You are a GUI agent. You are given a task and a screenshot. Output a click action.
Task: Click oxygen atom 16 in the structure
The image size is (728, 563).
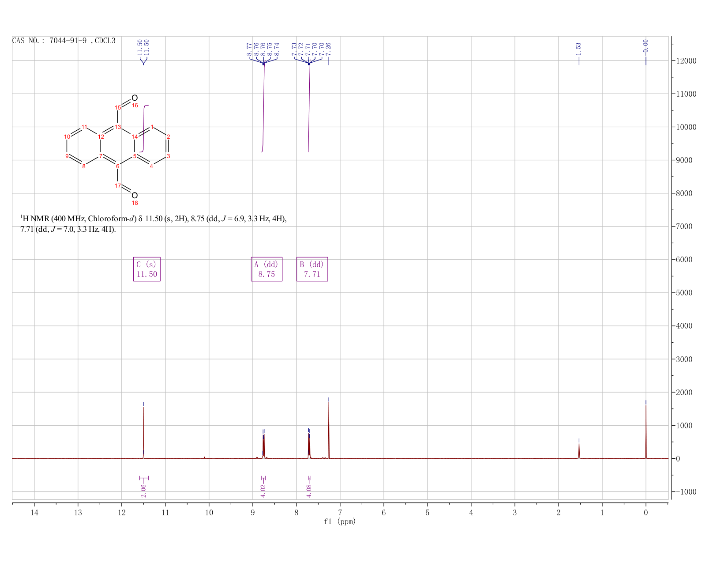135,98
